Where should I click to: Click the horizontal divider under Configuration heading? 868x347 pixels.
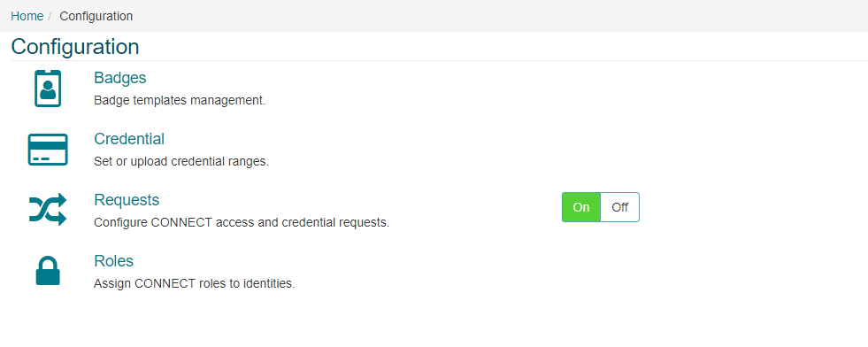tap(439, 60)
